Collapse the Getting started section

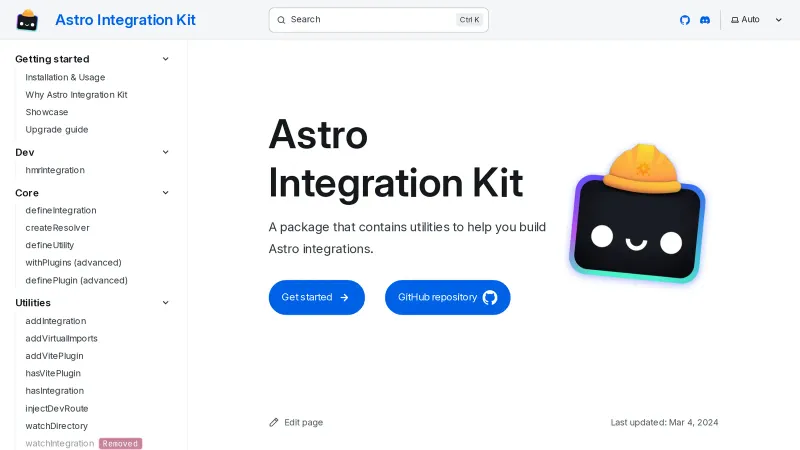(166, 59)
